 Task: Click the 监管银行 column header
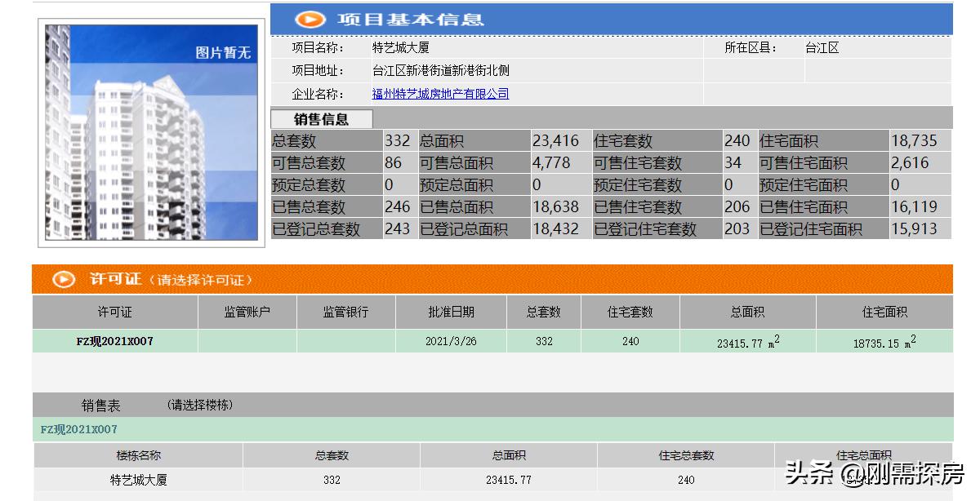[345, 312]
